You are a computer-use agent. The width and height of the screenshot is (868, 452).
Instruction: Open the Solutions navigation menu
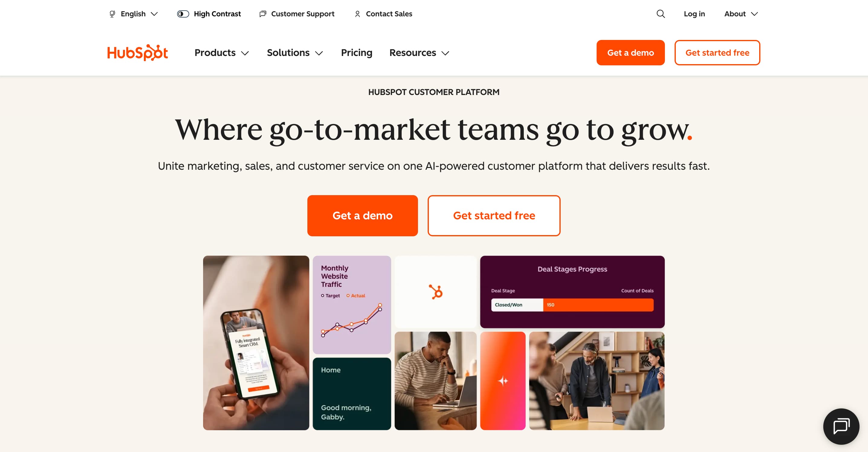[295, 53]
